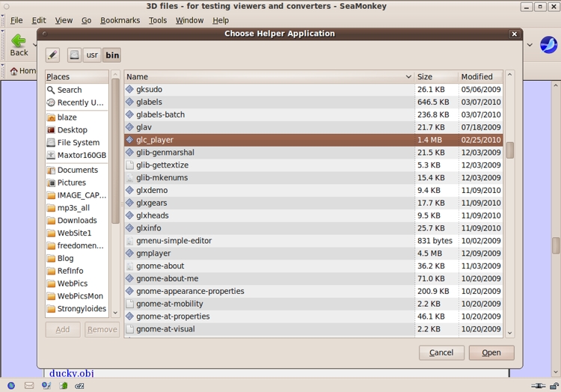The height and width of the screenshot is (392, 561).
Task: Click the Cancel button
Action: [x=441, y=352]
